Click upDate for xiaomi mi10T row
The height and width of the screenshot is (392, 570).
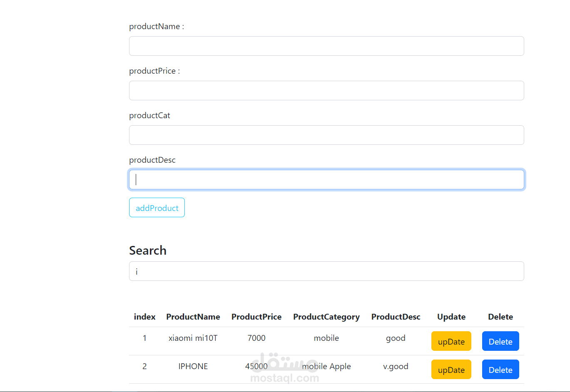pos(451,341)
